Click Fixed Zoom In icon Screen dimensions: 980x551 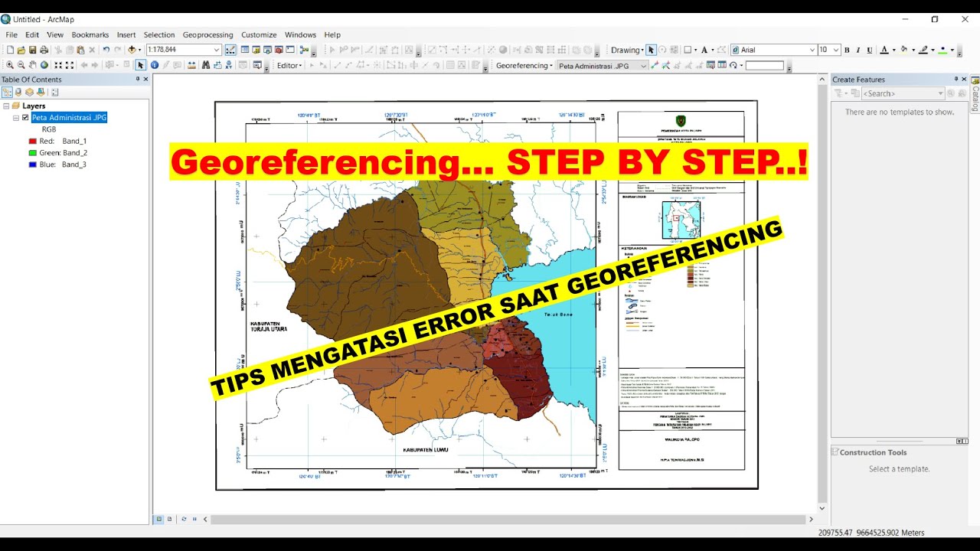[x=58, y=65]
